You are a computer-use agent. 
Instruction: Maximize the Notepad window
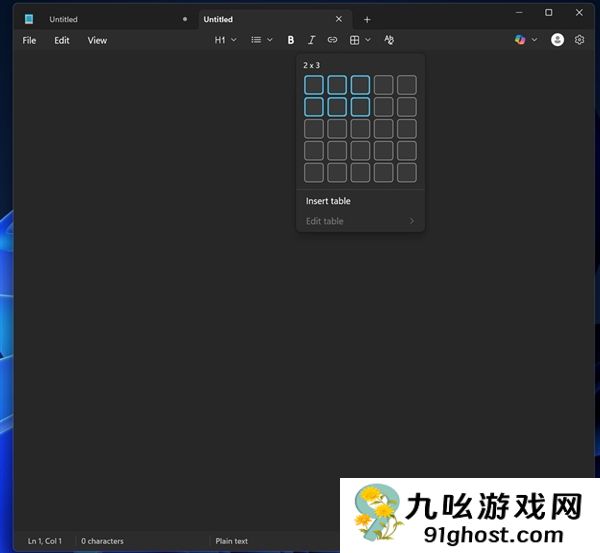coord(549,13)
